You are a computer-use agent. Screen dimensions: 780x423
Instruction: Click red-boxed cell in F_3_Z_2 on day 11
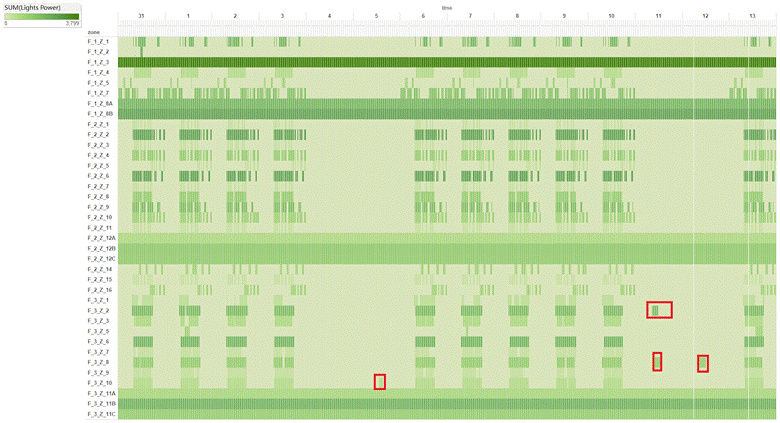pyautogui.click(x=659, y=310)
